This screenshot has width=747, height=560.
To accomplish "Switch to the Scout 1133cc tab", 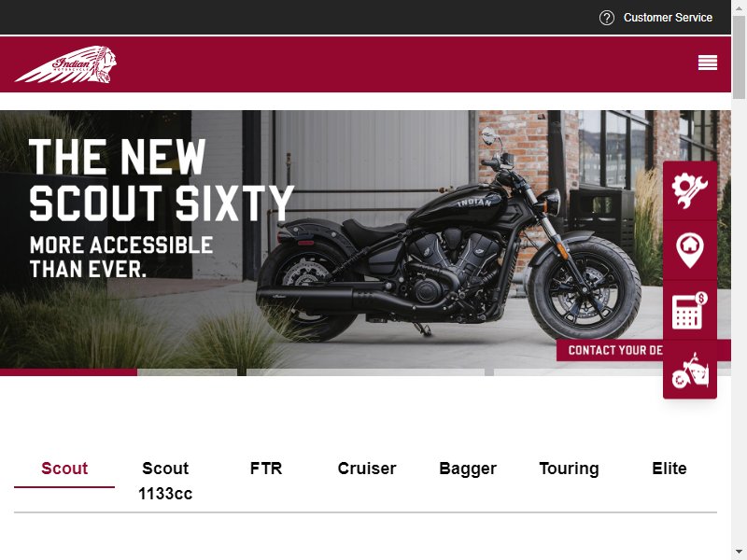I will pyautogui.click(x=165, y=481).
